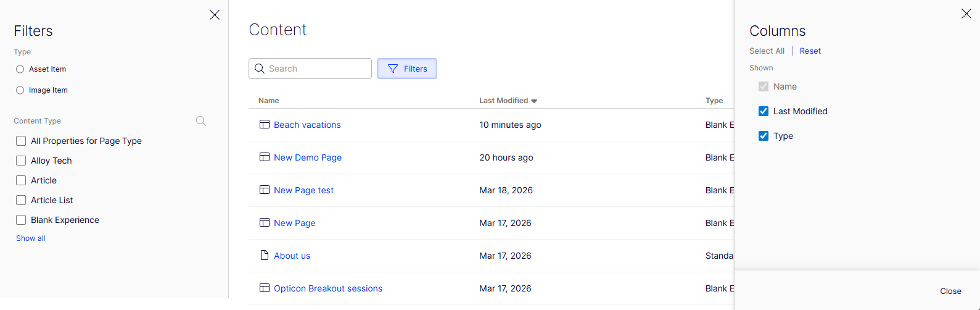This screenshot has height=310, width=980.
Task: Toggle the Filters button
Action: click(x=407, y=69)
